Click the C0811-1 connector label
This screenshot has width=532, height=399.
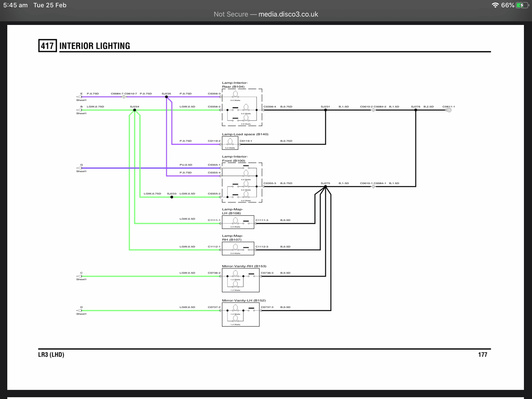pos(449,107)
